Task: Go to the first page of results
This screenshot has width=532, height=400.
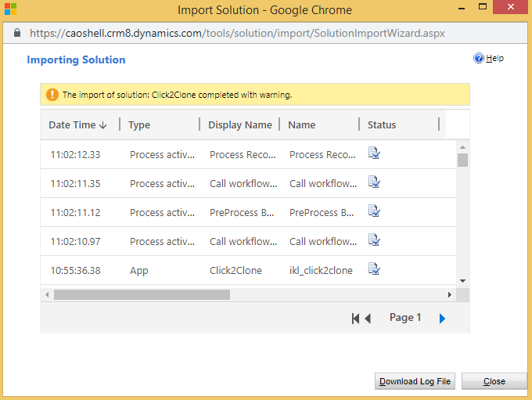Action: tap(355, 319)
